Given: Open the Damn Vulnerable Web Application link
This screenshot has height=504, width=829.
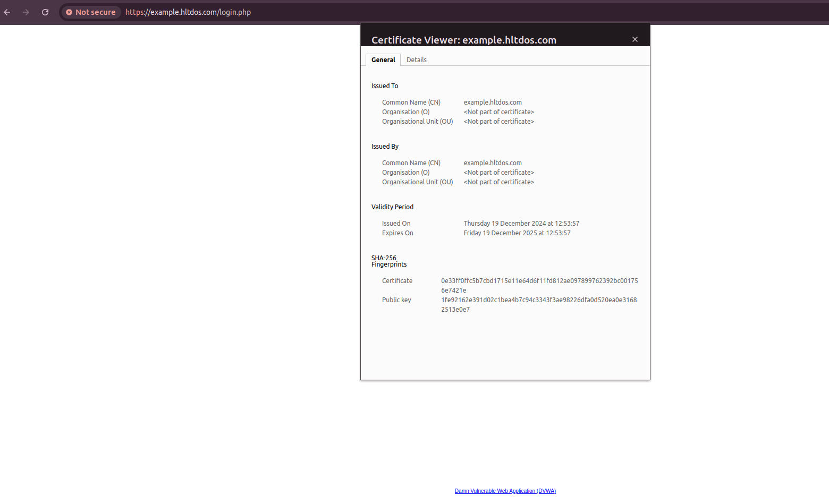Looking at the screenshot, I should click(505, 491).
